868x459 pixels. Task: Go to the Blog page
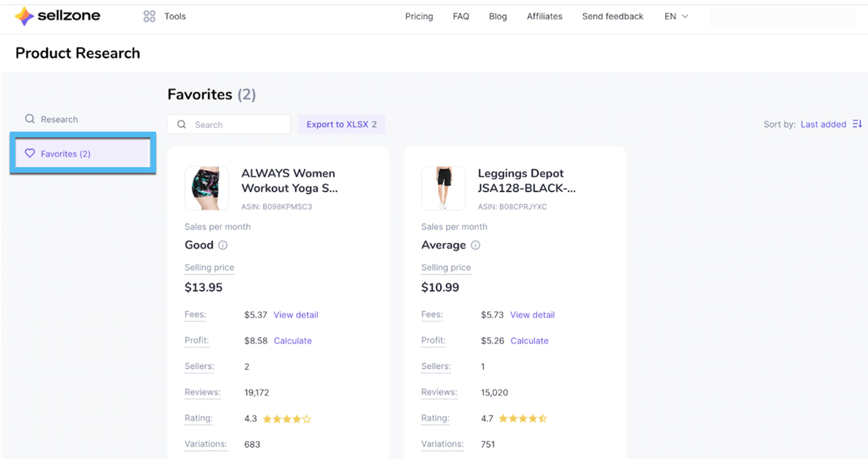[x=497, y=16]
